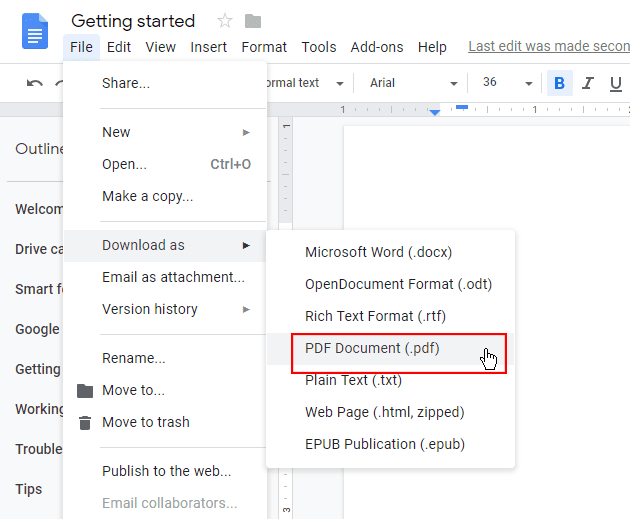
Task: Click the blue left-indent marker on ruler
Action: point(434,112)
